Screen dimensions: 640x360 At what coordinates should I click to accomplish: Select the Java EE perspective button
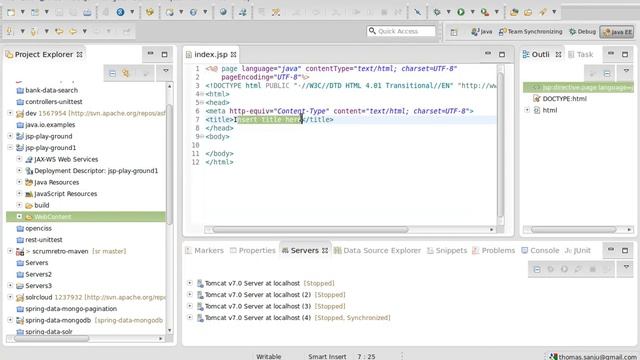[617, 32]
